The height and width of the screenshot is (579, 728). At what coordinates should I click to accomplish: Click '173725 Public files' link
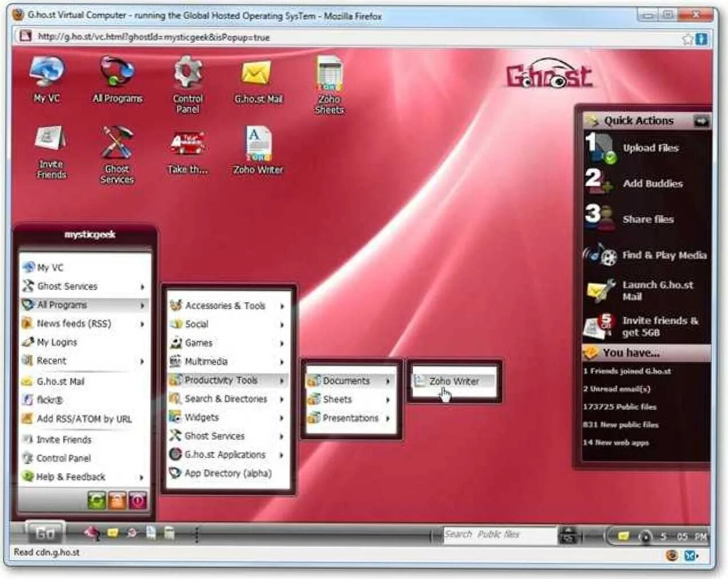[620, 406]
